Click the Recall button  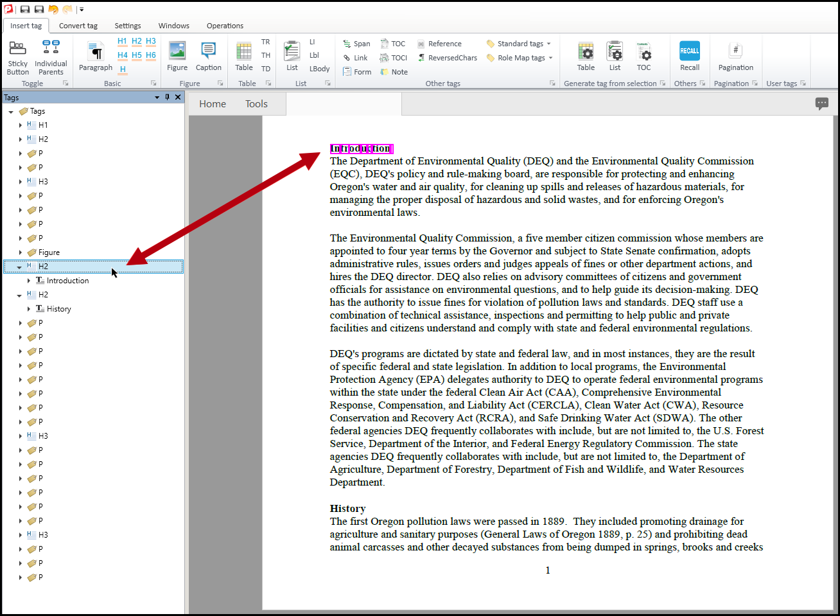pos(690,57)
